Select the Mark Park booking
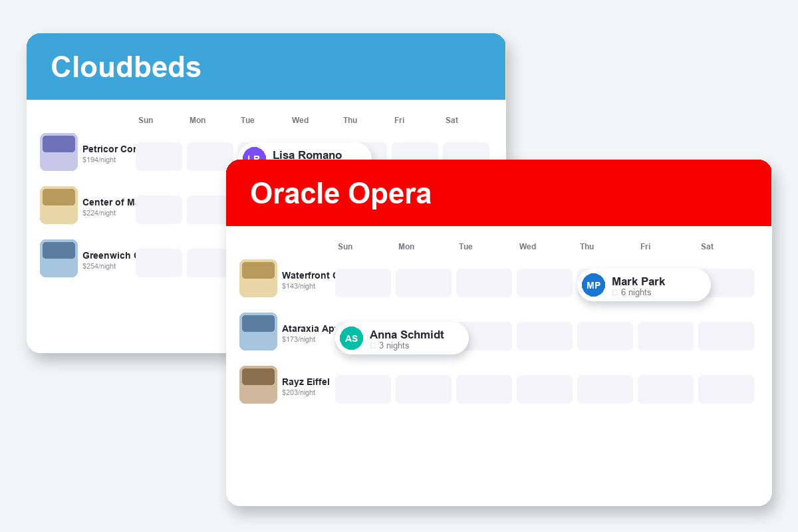This screenshot has height=532, width=798. point(644,285)
